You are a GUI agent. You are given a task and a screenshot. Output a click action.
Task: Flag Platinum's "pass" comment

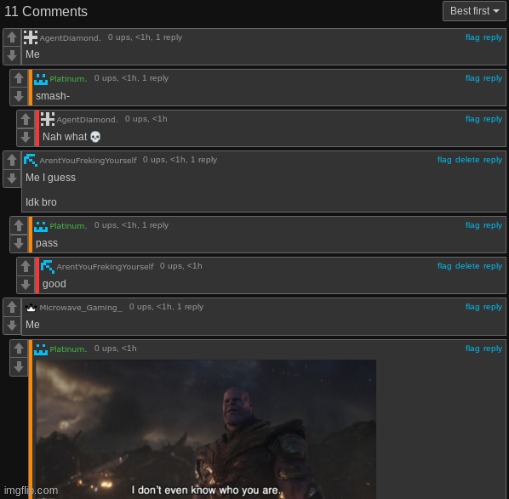(472, 225)
